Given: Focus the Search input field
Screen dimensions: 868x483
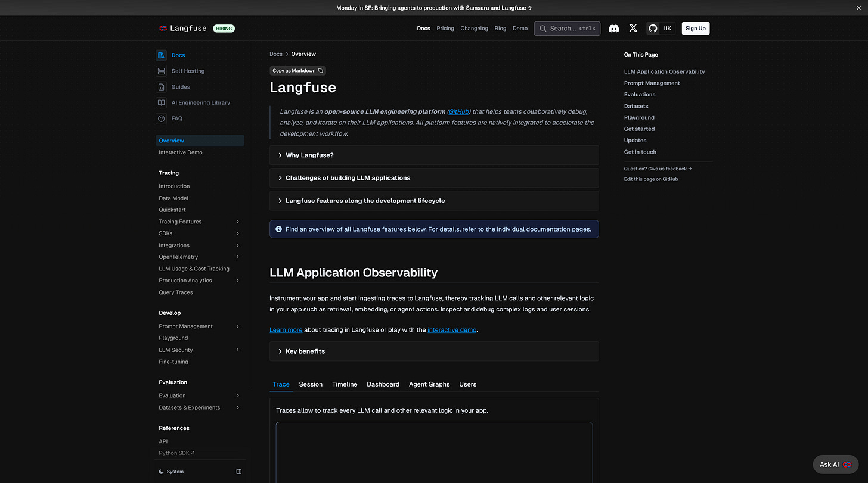Looking at the screenshot, I should point(567,28).
